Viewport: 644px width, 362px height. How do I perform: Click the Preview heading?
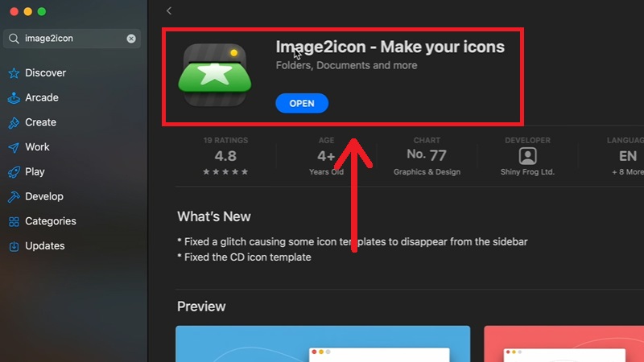click(x=201, y=306)
